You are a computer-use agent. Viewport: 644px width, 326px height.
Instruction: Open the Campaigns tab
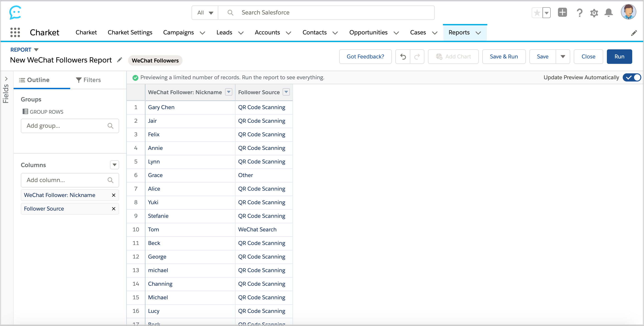(x=178, y=33)
